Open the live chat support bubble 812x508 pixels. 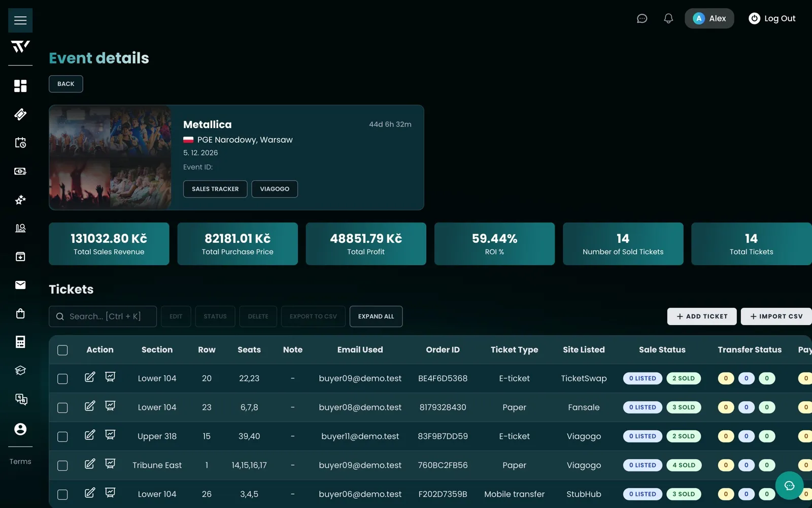(789, 486)
